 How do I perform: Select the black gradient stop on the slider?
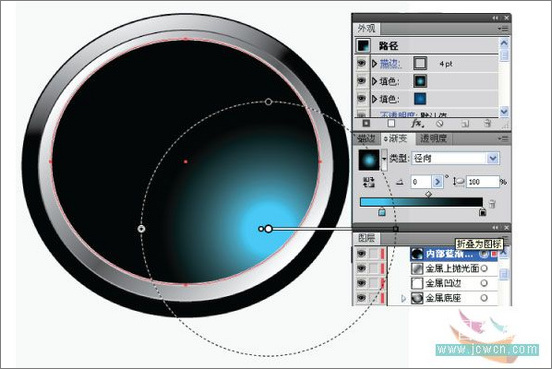tap(483, 212)
